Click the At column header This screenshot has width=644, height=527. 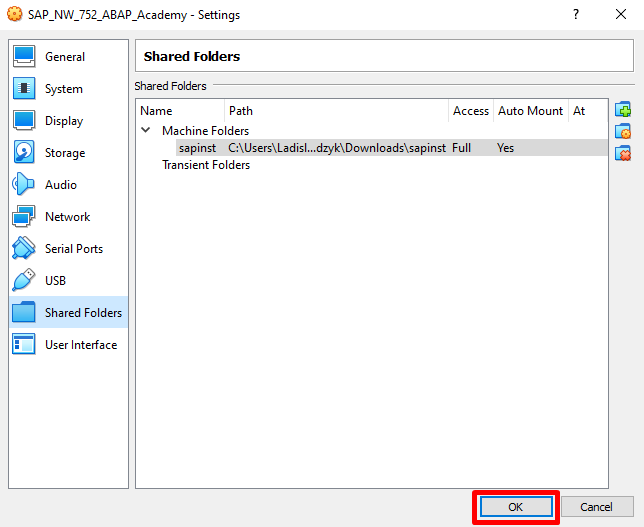coord(588,111)
